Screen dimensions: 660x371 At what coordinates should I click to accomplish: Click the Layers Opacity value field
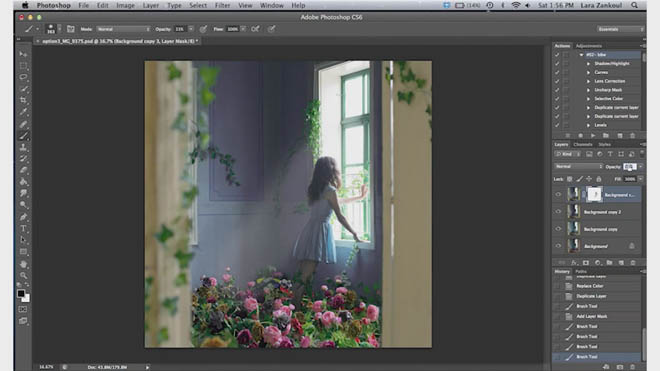pos(629,167)
